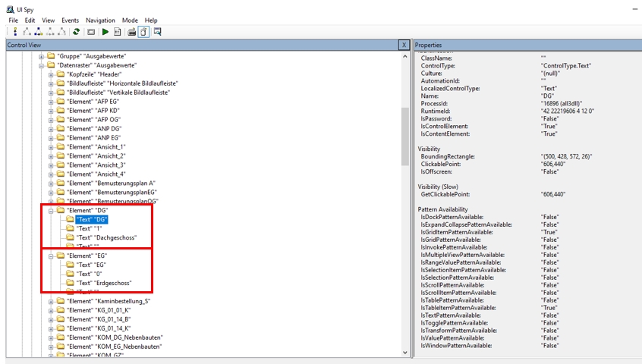Image resolution: width=642 pixels, height=364 pixels.
Task: Click the document icon next to play arrow
Action: click(x=118, y=32)
